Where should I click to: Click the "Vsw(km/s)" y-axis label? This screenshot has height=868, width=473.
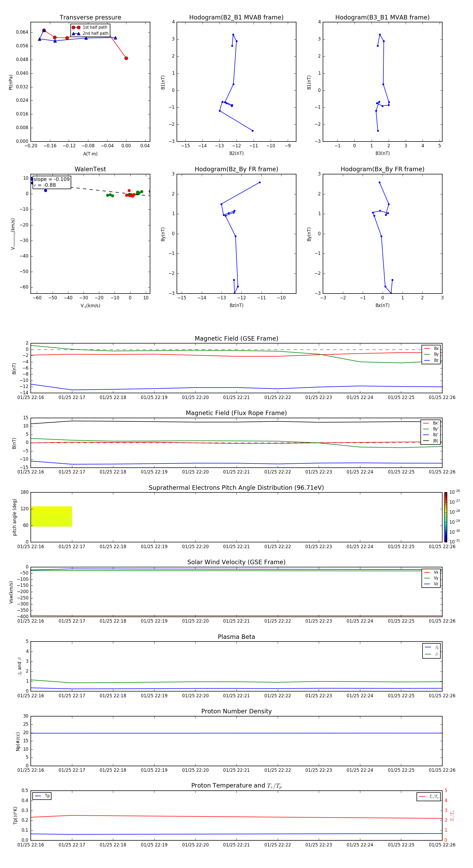coord(11,592)
